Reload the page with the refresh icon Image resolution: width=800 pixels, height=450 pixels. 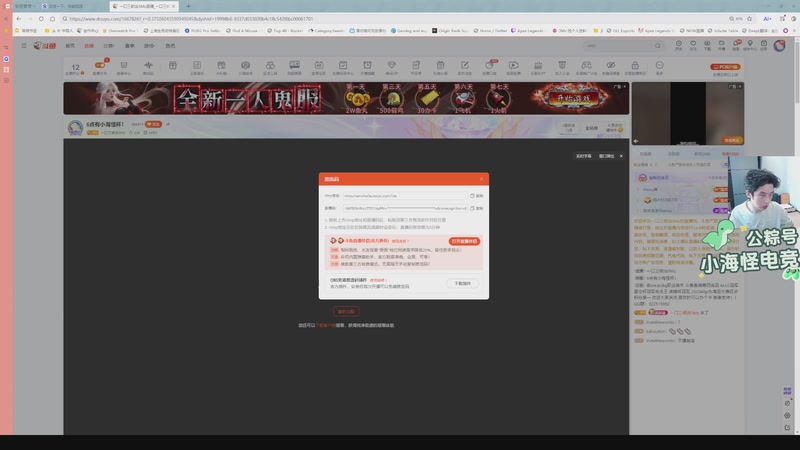41,19
